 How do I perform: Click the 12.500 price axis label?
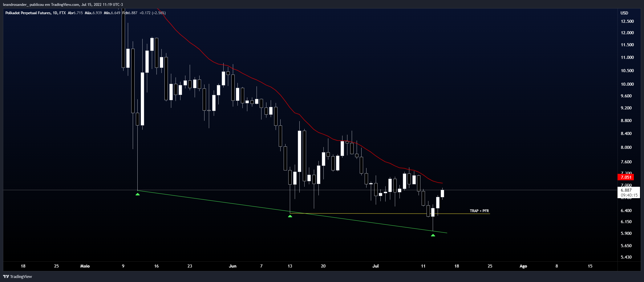click(x=627, y=21)
